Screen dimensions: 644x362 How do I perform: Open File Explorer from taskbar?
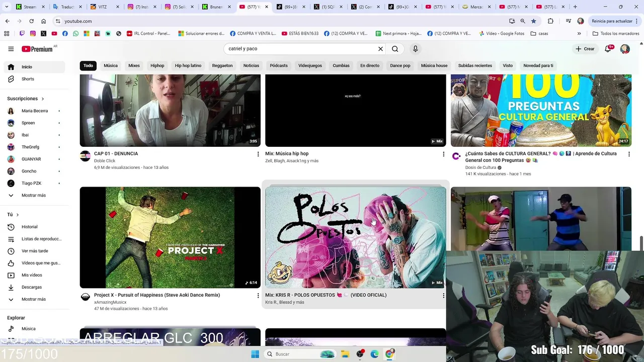click(x=345, y=354)
